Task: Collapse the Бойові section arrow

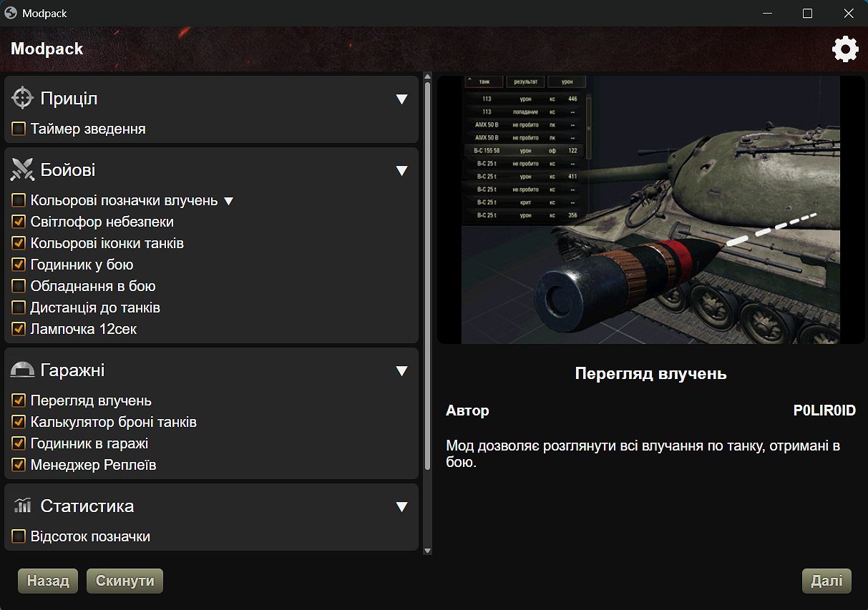Action: click(401, 171)
